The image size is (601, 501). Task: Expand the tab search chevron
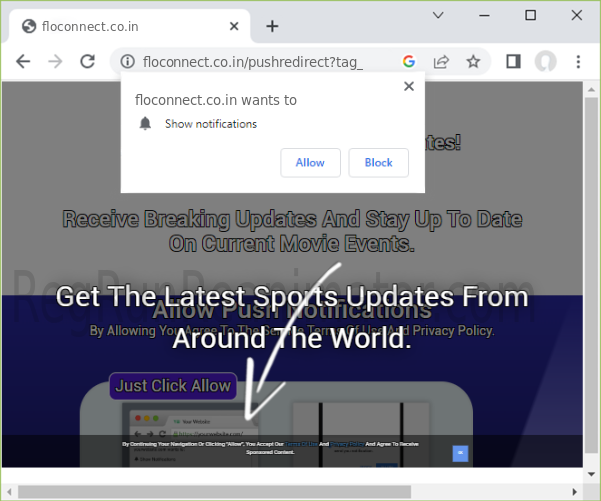(x=438, y=15)
